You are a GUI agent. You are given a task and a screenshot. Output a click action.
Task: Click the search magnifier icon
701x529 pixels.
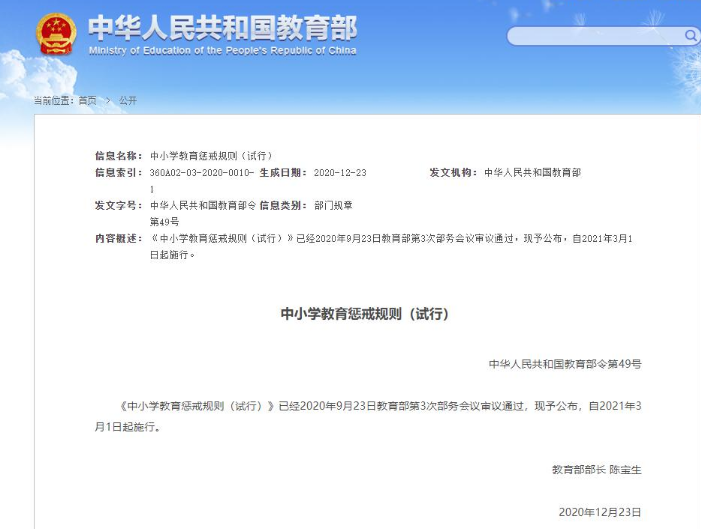click(x=691, y=35)
